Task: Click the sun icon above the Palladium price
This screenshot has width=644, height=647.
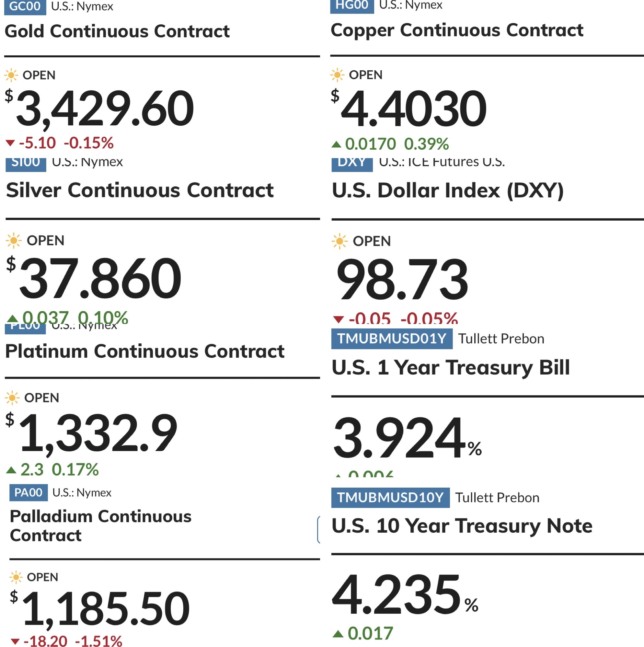Action: (x=16, y=577)
